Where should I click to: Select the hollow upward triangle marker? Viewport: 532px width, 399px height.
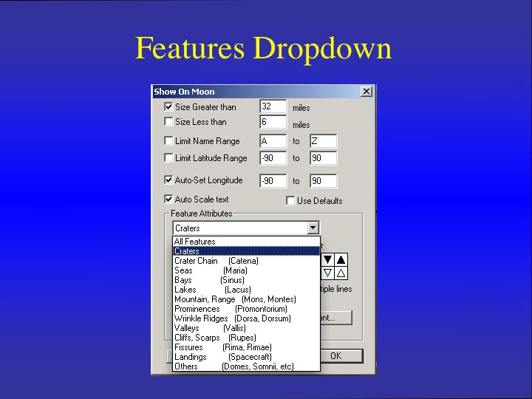[341, 273]
